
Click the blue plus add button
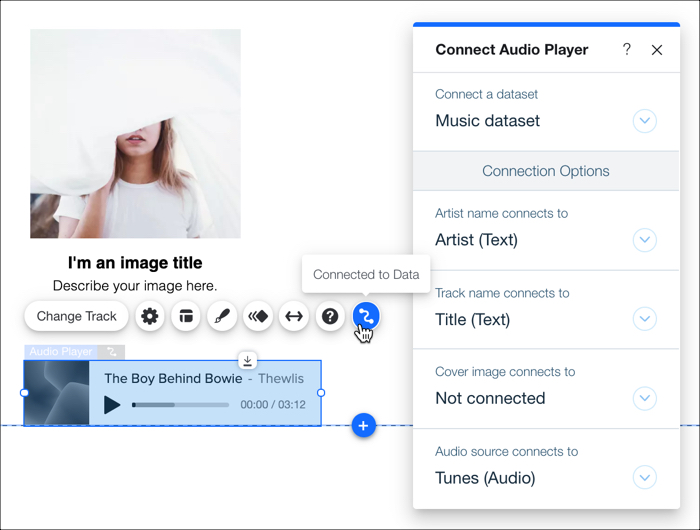click(x=363, y=426)
